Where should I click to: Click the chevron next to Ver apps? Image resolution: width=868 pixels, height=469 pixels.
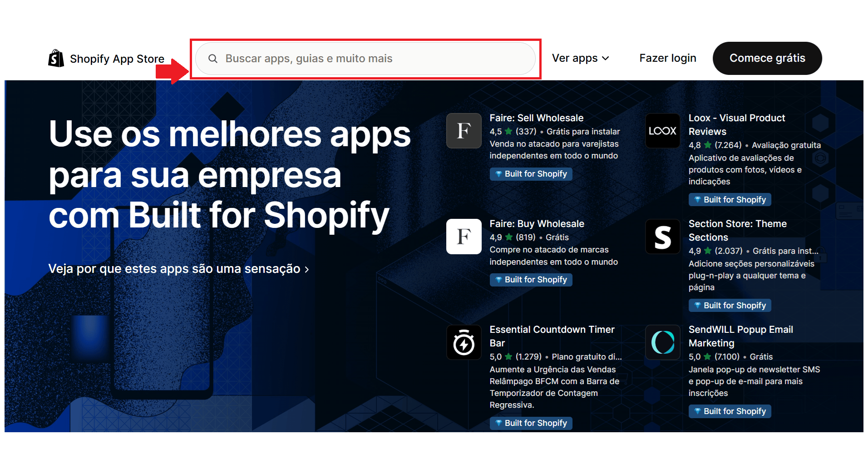pyautogui.click(x=605, y=59)
